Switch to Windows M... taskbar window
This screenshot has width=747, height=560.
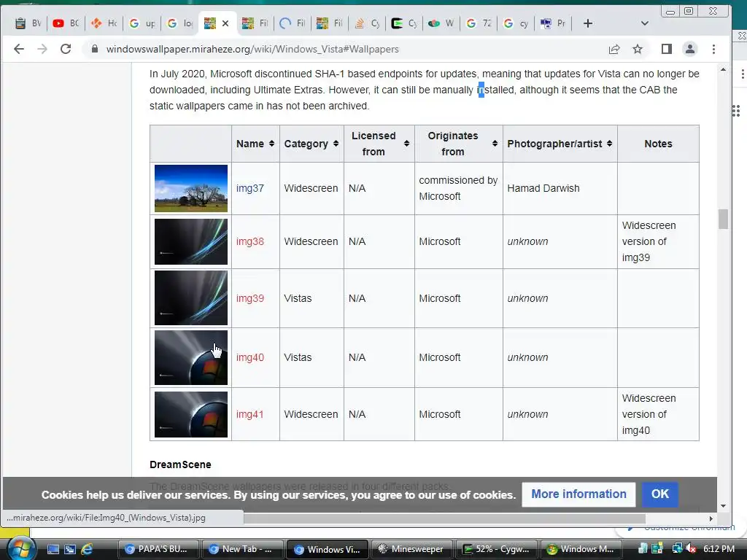tap(581, 549)
